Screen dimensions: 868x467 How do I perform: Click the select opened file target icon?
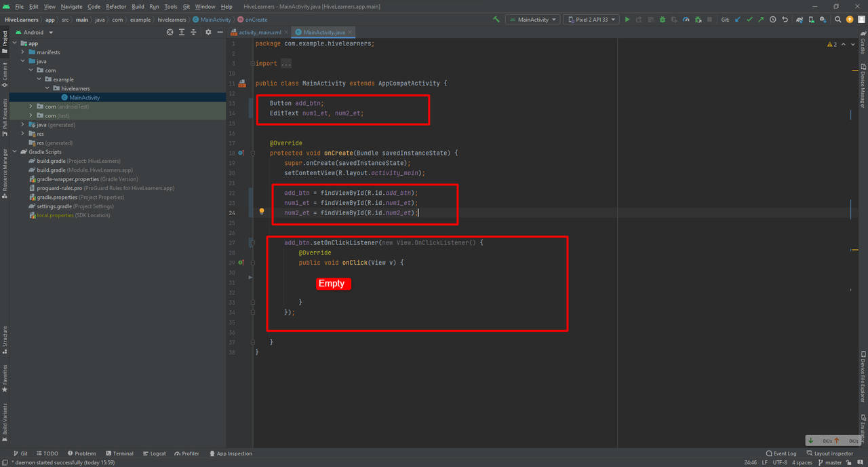coord(170,32)
